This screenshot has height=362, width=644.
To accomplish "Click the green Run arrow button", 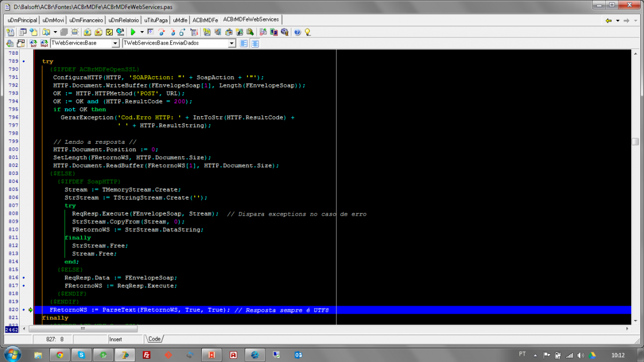I will click(x=133, y=32).
